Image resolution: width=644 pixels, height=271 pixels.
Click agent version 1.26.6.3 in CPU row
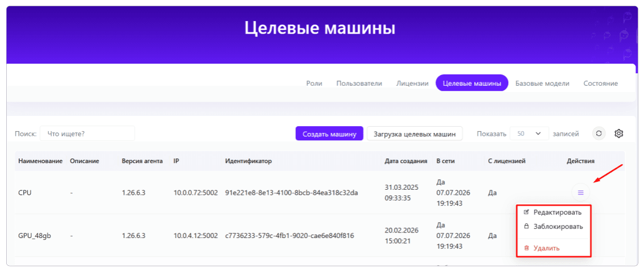click(133, 192)
